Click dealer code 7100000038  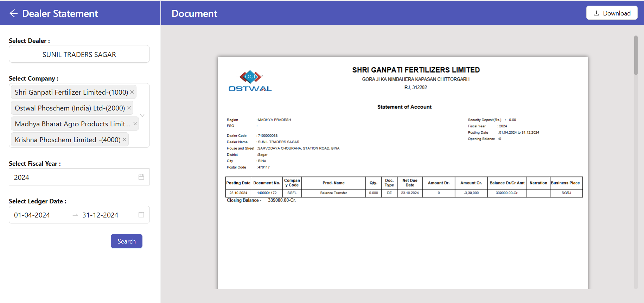click(268, 135)
